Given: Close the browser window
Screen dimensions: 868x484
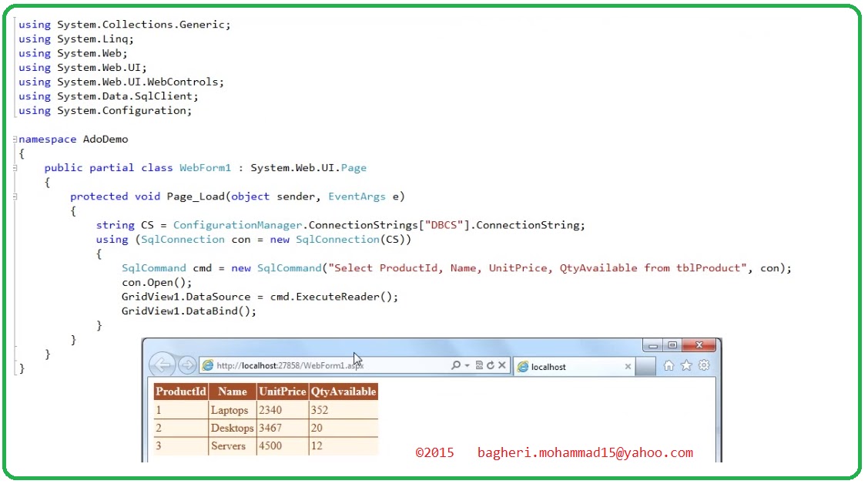Looking at the screenshot, I should coord(699,345).
